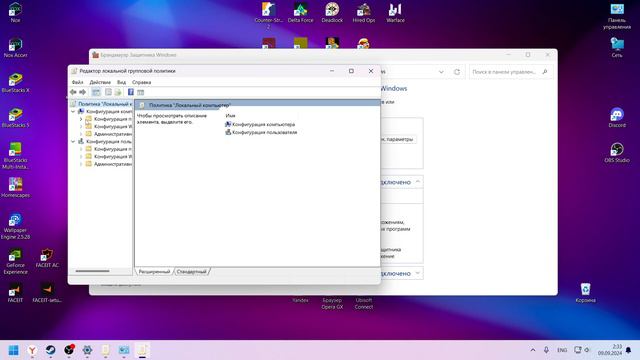
Task: Collapse the Конфигурация компьютера tree node
Action: [73, 111]
